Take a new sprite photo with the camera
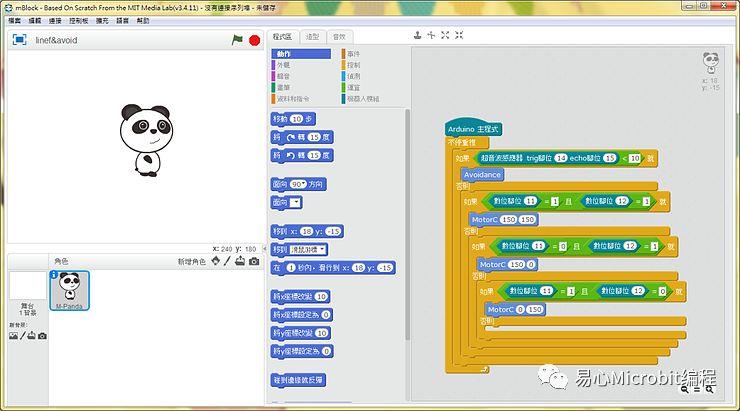This screenshot has height=411, width=740. pyautogui.click(x=254, y=261)
